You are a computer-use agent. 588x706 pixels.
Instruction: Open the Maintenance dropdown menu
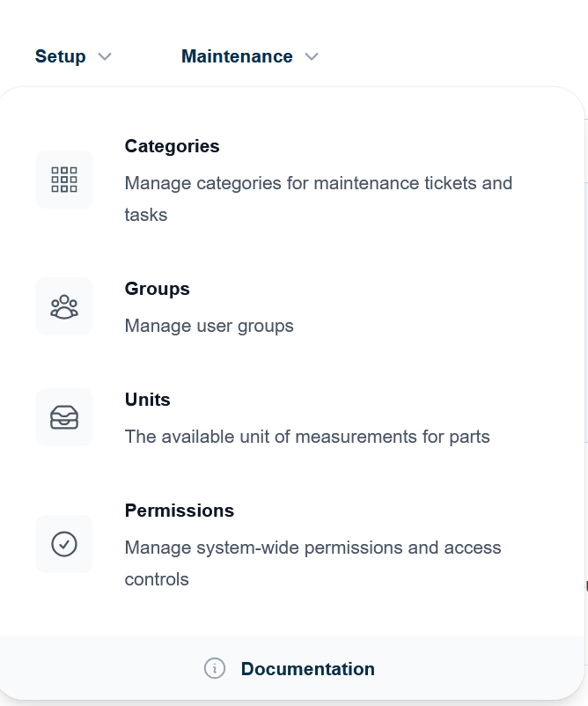tap(237, 56)
